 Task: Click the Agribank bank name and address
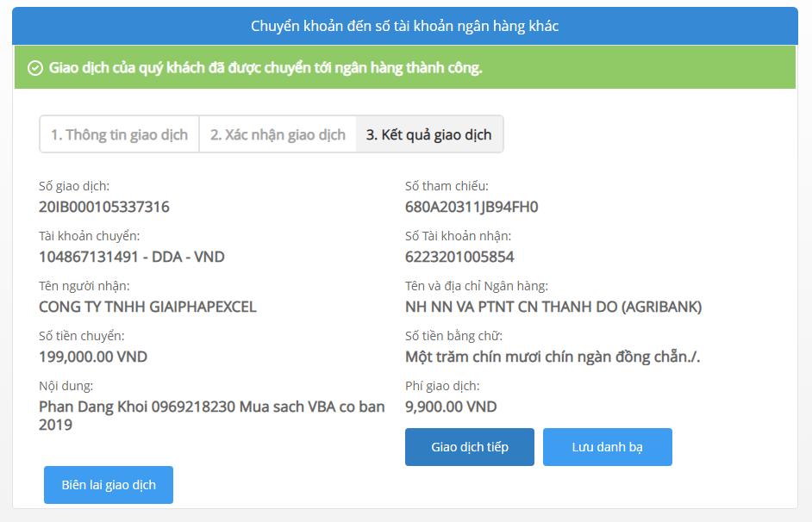tap(553, 307)
